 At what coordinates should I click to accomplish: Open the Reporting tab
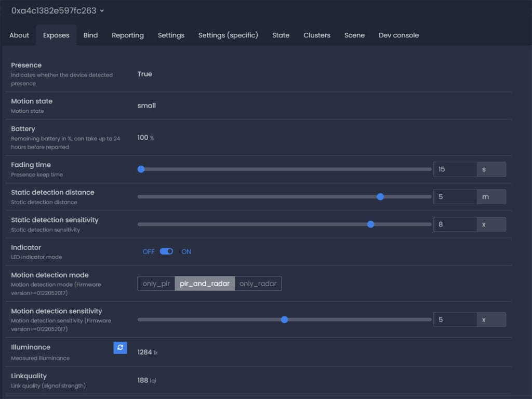(x=128, y=35)
